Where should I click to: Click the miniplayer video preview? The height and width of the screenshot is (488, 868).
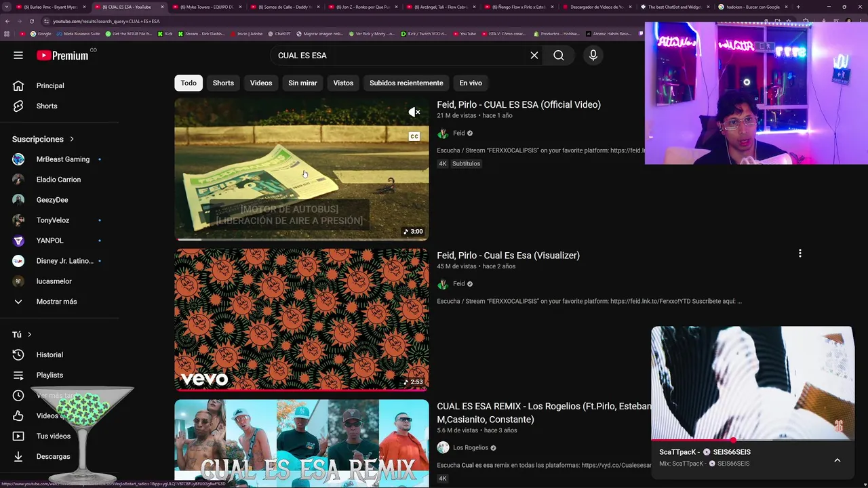pyautogui.click(x=752, y=383)
